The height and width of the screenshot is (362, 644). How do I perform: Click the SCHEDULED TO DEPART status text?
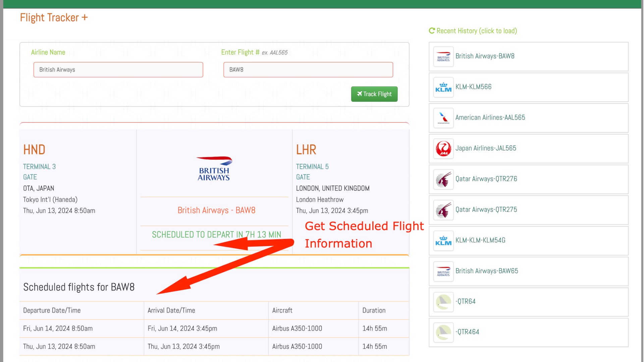click(216, 235)
